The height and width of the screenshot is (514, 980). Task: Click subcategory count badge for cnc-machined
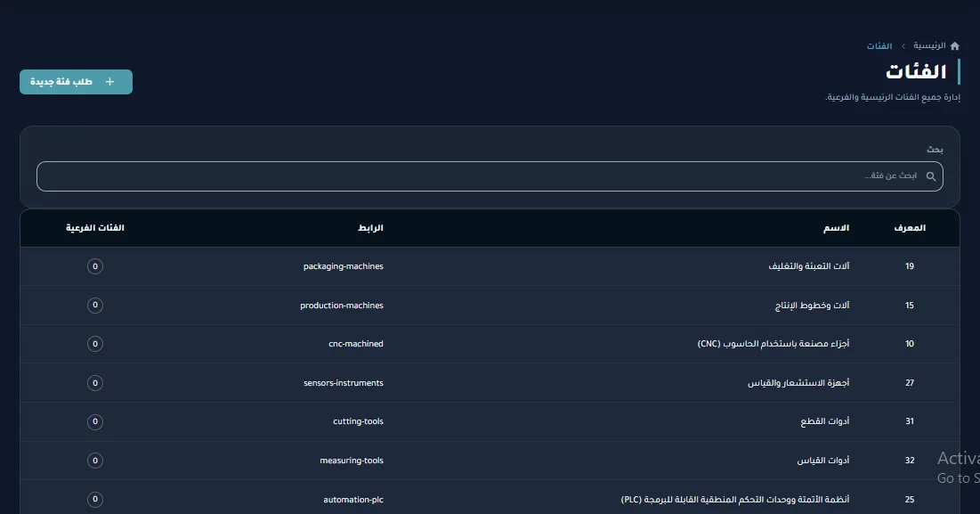[95, 344]
